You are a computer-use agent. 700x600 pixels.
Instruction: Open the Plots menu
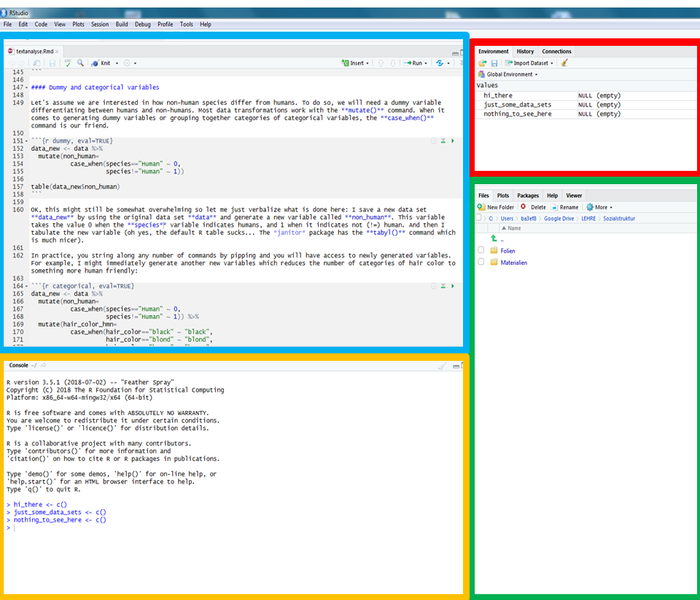point(79,25)
